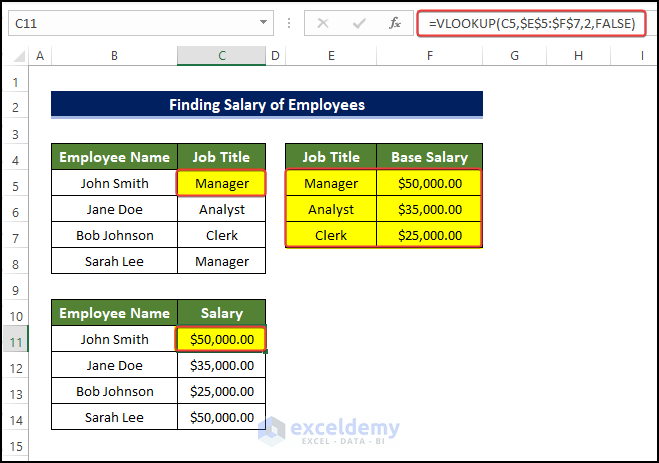This screenshot has height=463, width=659.
Task: Select 'John Smith' cell in row 11
Action: [x=114, y=339]
